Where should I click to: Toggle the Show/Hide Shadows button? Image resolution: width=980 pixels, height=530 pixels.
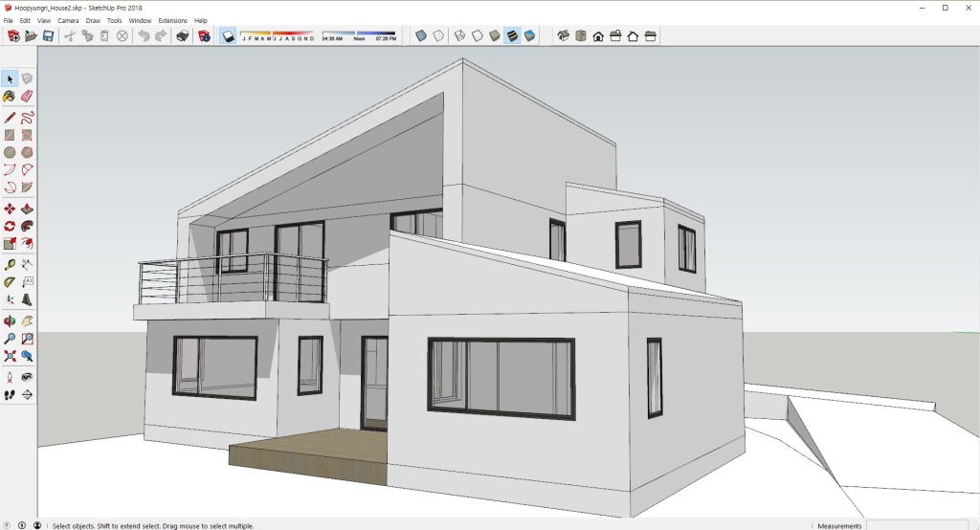[x=228, y=36]
